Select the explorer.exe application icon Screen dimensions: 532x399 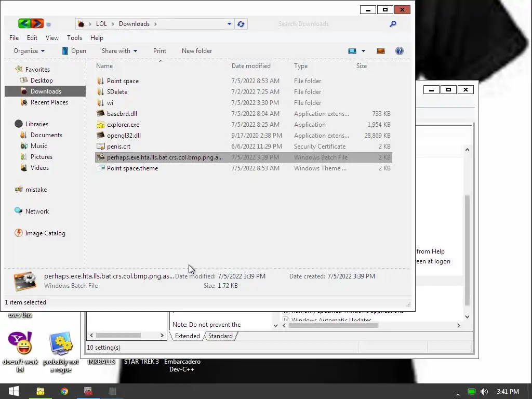[100, 125]
